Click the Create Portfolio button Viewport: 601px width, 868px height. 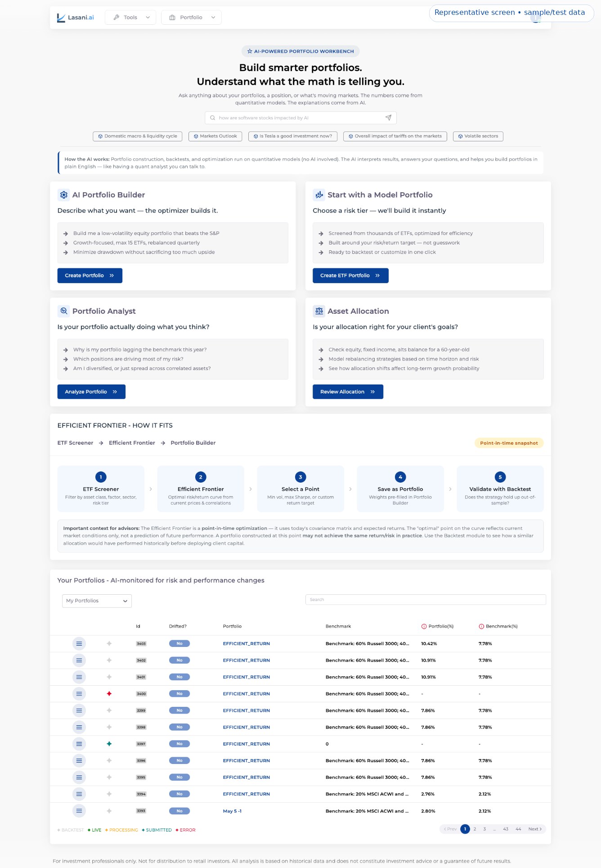pos(90,276)
